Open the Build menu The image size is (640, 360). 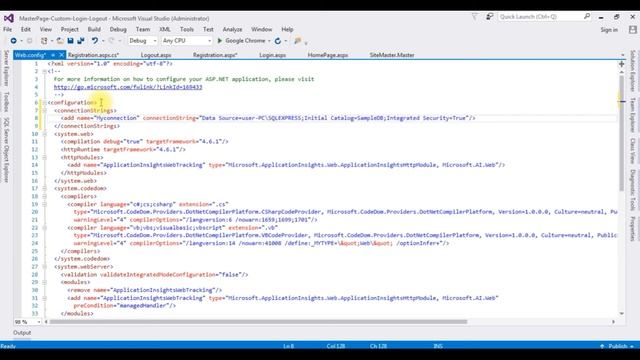[x=94, y=29]
